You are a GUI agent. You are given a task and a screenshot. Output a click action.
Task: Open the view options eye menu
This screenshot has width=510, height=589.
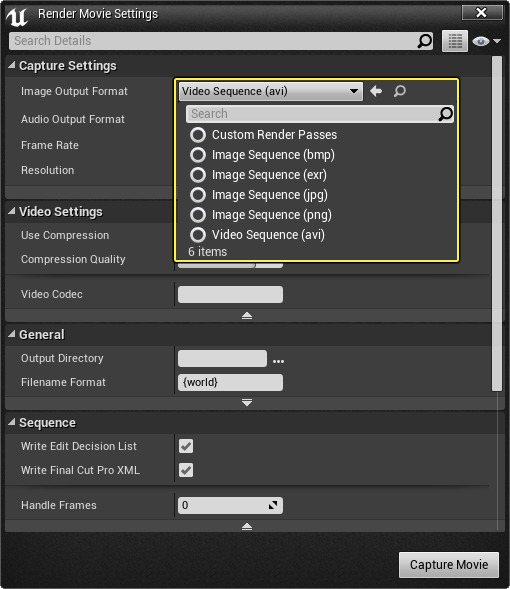[486, 41]
